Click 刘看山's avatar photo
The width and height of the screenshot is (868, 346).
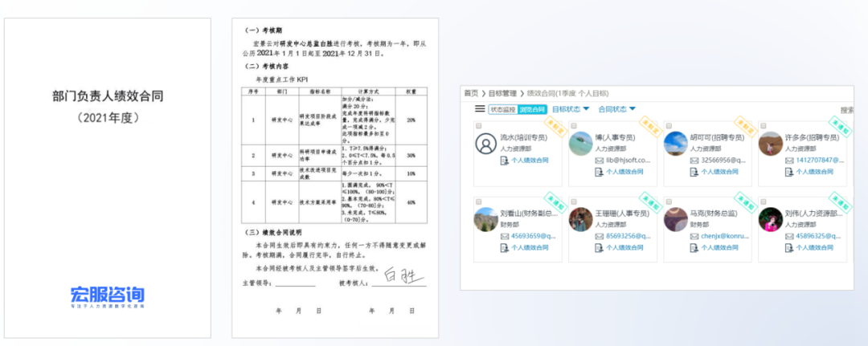click(486, 219)
